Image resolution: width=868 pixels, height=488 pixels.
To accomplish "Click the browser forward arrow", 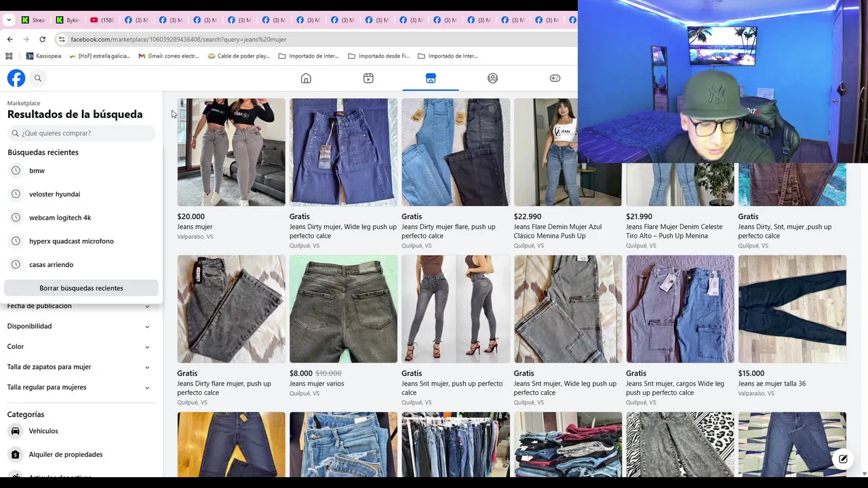I will [26, 39].
